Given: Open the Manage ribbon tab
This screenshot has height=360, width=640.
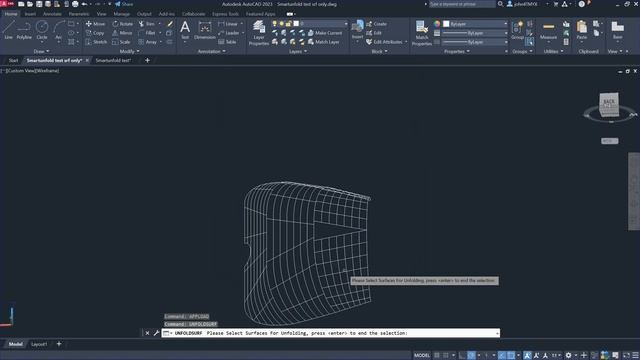Looking at the screenshot, I should [121, 14].
